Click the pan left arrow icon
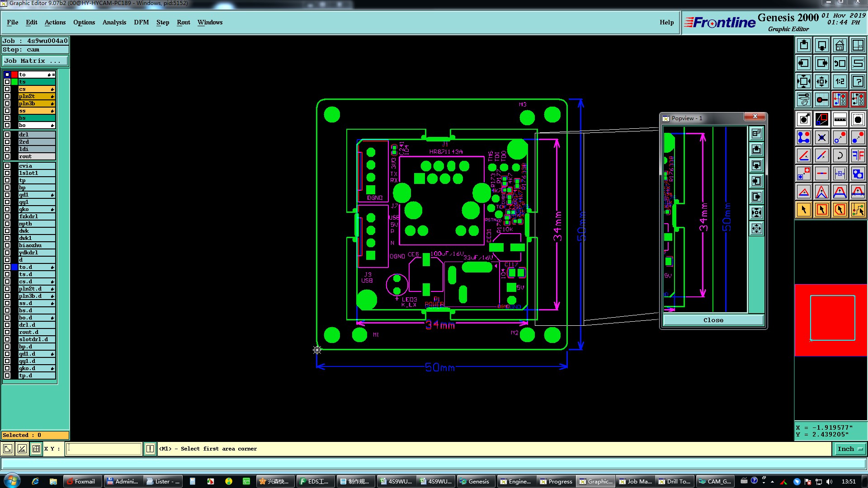868x488 pixels. point(803,63)
